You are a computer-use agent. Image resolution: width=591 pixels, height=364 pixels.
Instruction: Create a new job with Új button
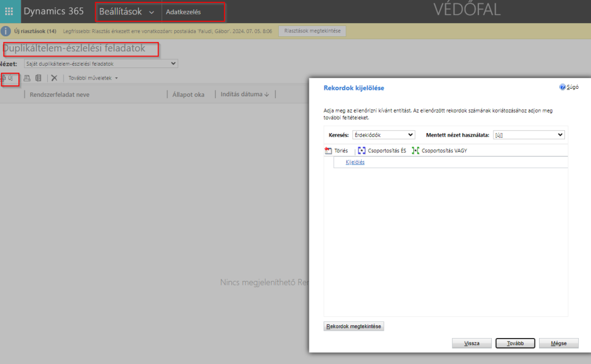(8, 78)
